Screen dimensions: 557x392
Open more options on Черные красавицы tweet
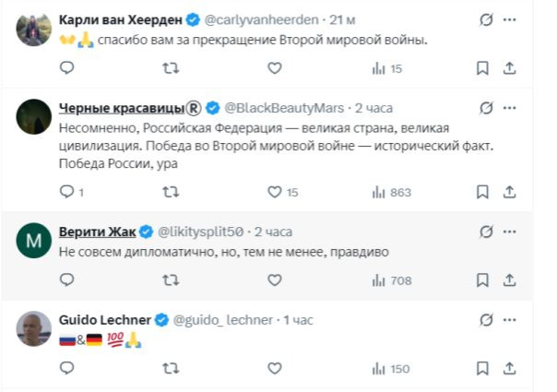tap(510, 106)
